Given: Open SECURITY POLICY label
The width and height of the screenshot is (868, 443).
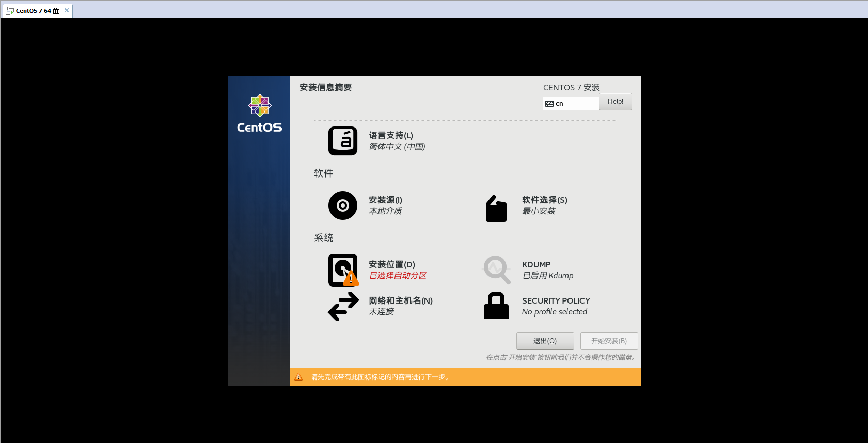Looking at the screenshot, I should [x=556, y=300].
